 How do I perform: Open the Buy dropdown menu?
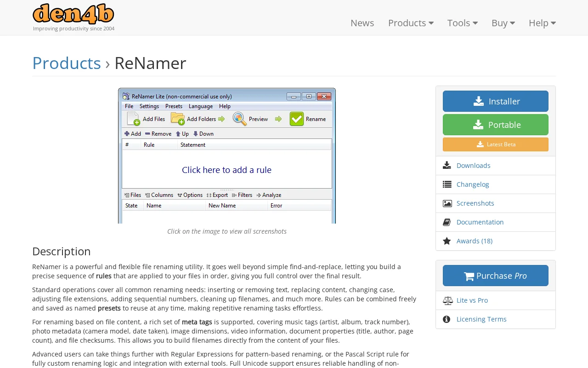(x=503, y=23)
